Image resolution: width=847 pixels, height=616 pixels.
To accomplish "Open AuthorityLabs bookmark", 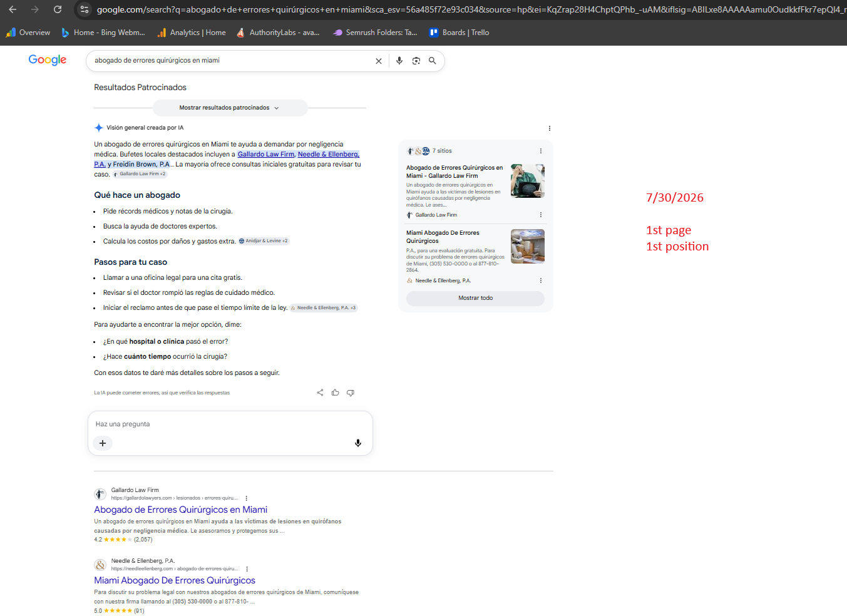I will click(x=278, y=33).
